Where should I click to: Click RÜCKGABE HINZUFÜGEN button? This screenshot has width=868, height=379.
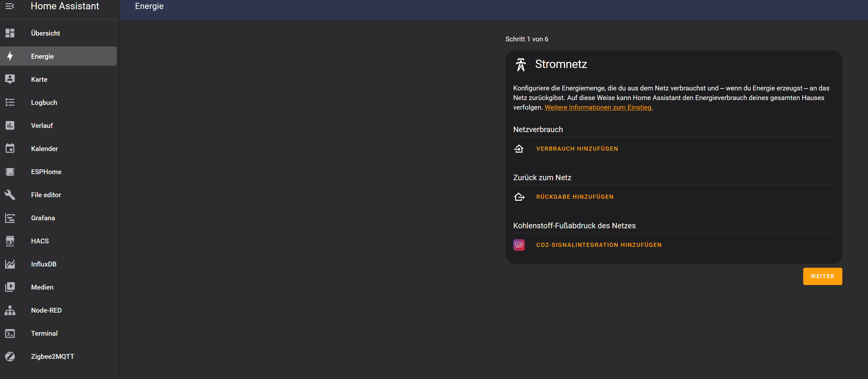[x=574, y=197]
